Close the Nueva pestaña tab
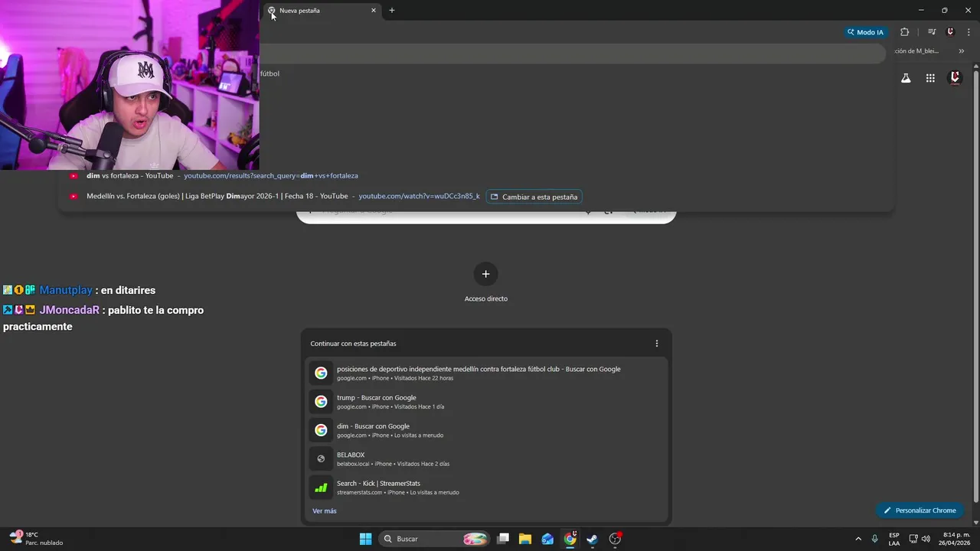 [374, 11]
